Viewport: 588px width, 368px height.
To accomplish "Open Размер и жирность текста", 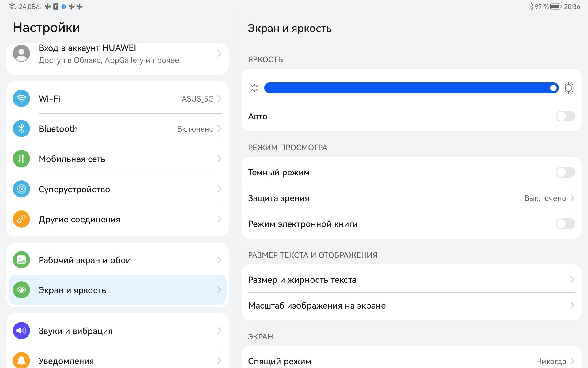I will click(411, 280).
